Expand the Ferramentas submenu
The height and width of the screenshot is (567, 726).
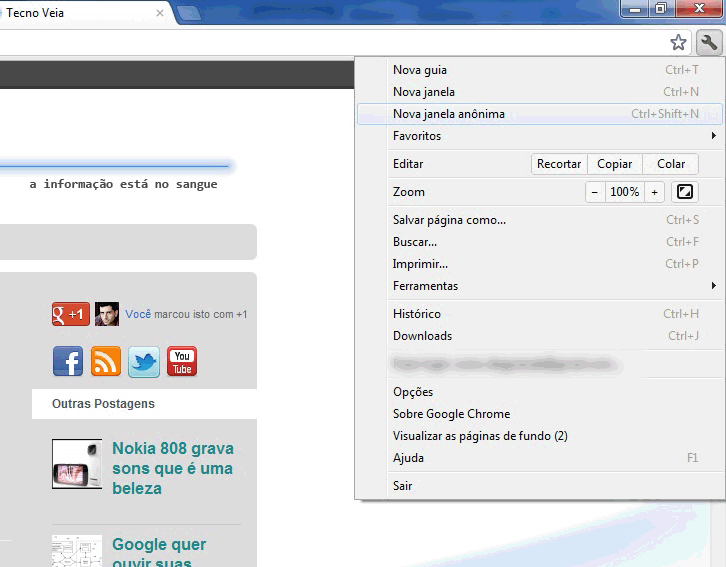point(540,286)
